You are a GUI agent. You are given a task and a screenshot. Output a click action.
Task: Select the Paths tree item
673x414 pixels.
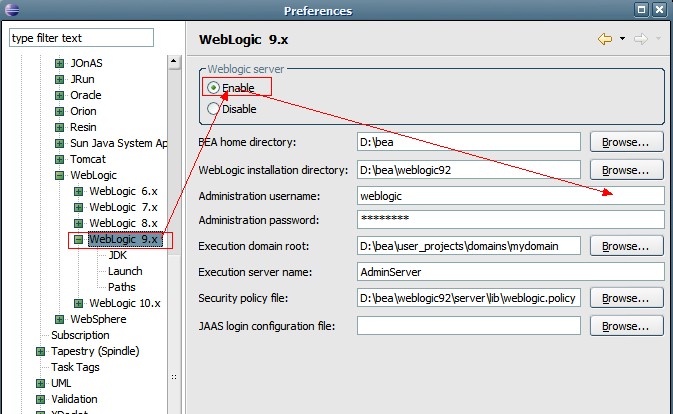(121, 287)
